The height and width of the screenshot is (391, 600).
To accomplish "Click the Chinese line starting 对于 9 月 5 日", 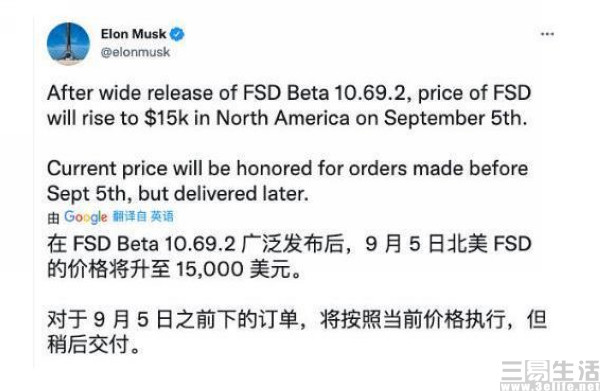I will click(x=297, y=319).
